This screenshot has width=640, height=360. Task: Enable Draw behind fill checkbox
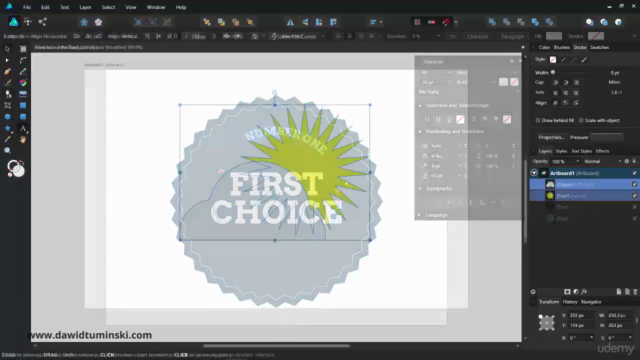click(x=538, y=120)
